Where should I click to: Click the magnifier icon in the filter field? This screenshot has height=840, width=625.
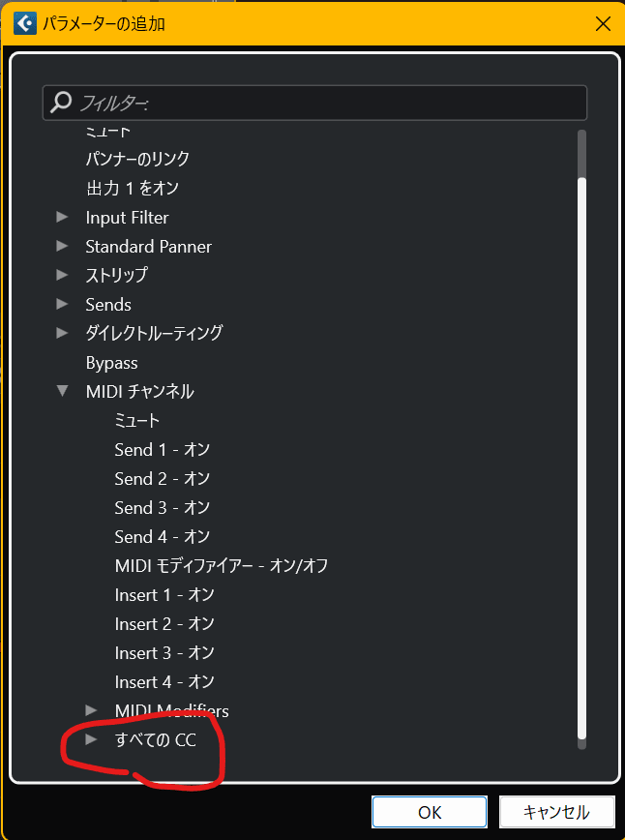point(61,102)
